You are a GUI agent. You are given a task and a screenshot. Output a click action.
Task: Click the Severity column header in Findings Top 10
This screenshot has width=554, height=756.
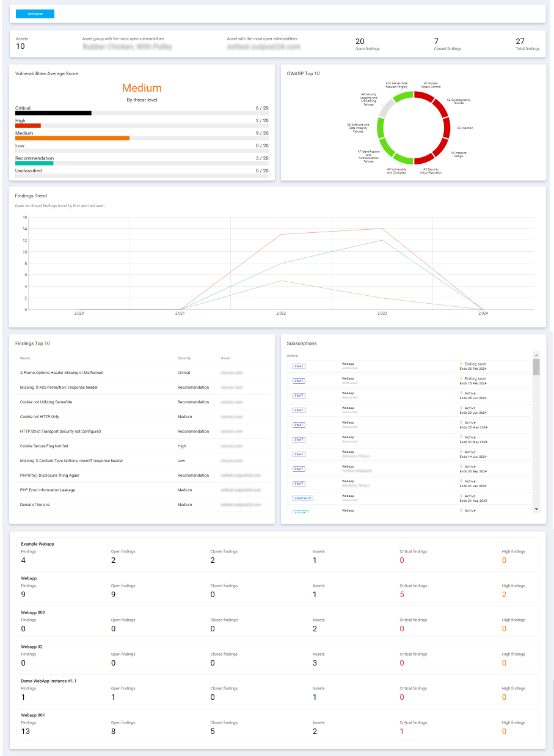coord(184,358)
